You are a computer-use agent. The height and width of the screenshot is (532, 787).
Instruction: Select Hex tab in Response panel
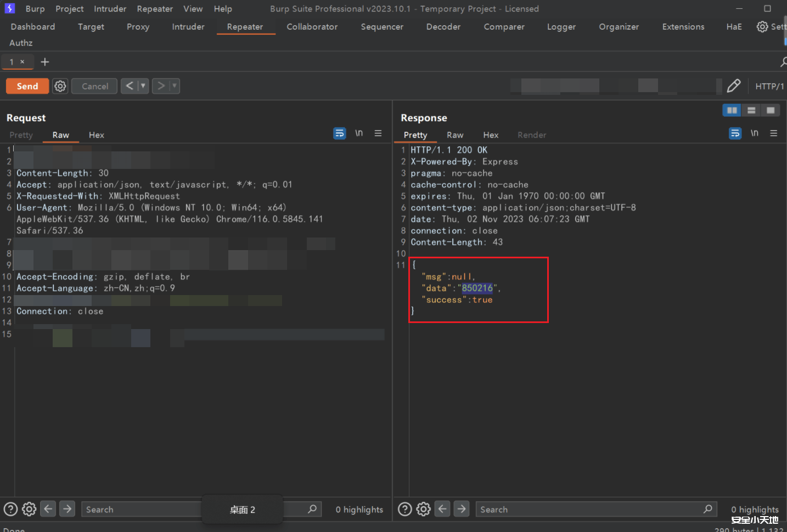pos(491,135)
